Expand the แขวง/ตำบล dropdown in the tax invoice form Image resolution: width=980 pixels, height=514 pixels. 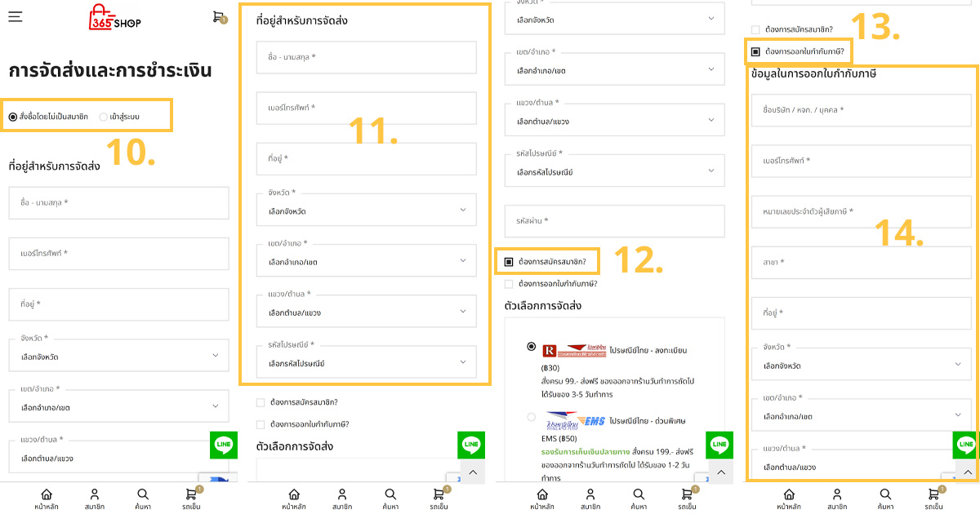click(x=862, y=466)
